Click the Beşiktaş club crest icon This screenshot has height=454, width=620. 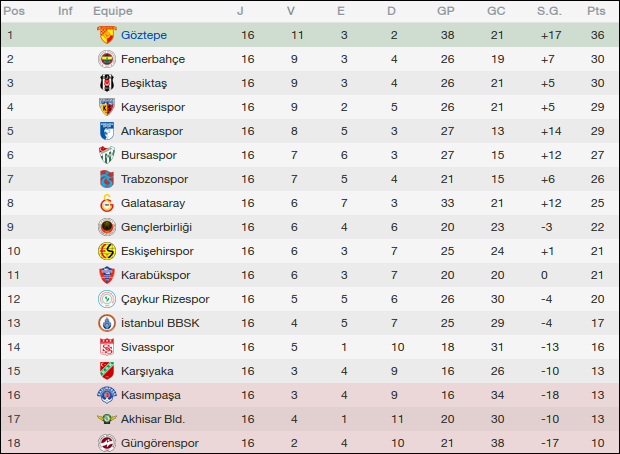(x=107, y=83)
